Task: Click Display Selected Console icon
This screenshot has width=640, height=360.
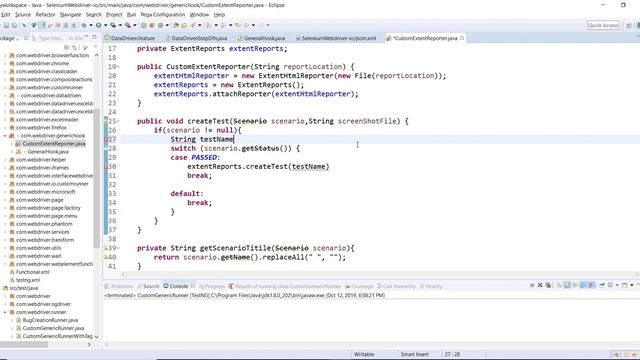Action: pyautogui.click(x=610, y=285)
